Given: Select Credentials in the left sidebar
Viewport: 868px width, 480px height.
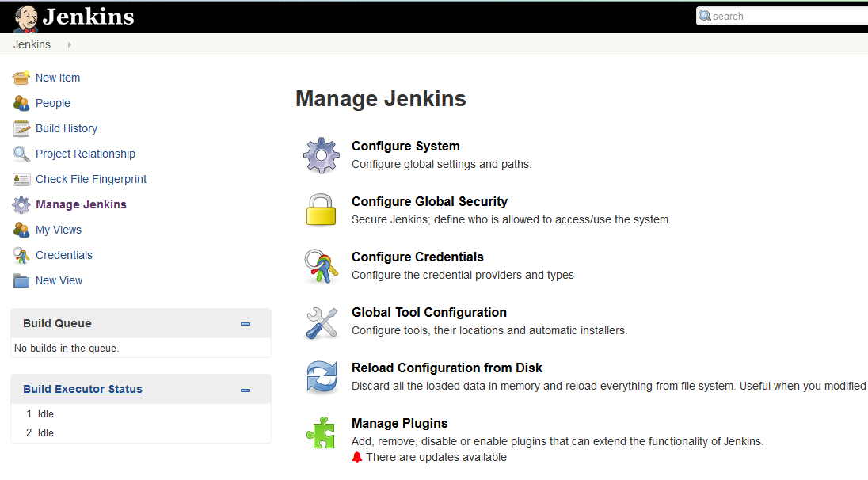Looking at the screenshot, I should (63, 255).
